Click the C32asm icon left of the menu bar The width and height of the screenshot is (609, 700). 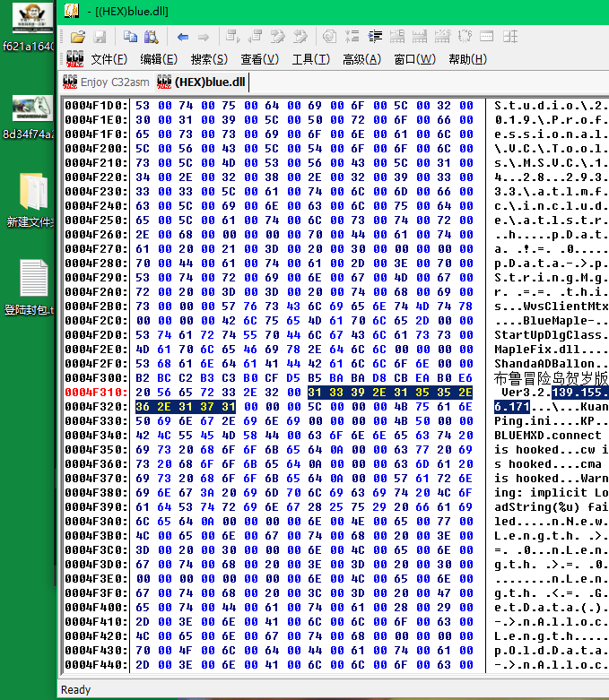74,59
